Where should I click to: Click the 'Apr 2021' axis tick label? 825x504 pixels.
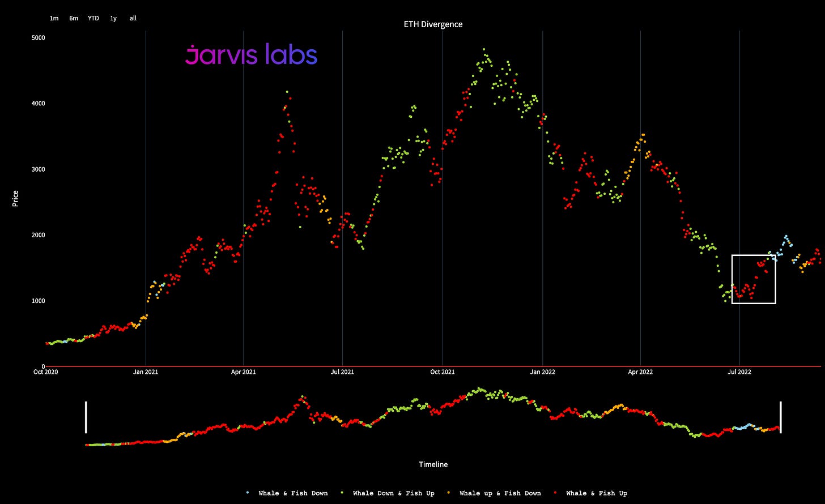tap(244, 372)
